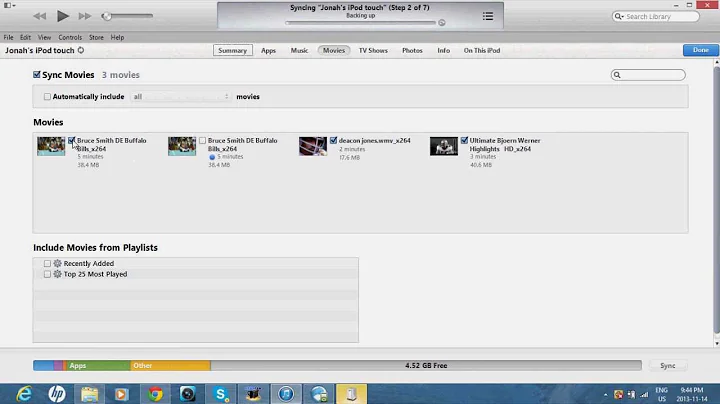Open the Up Next list icon

pos(488,16)
